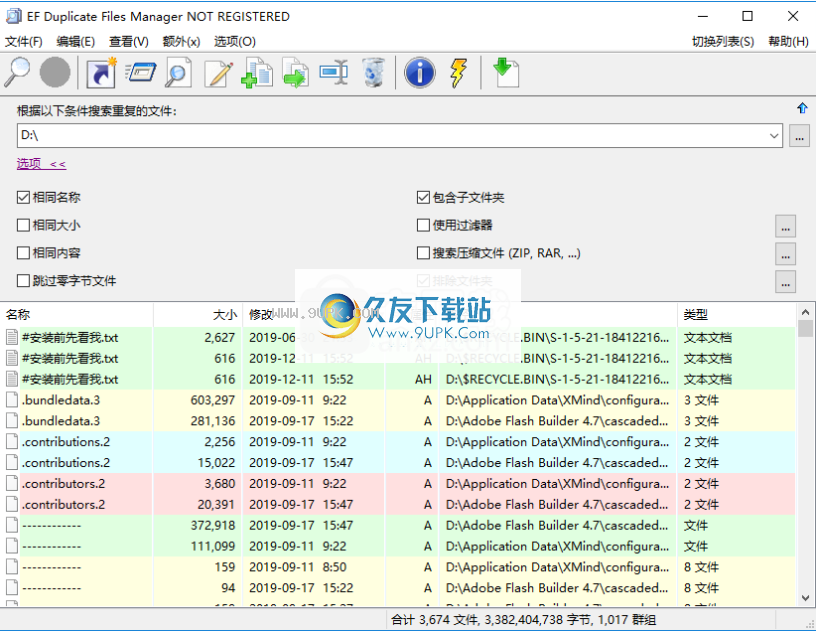816x632 pixels.
Task: Click the green download arrow icon
Action: coord(505,72)
